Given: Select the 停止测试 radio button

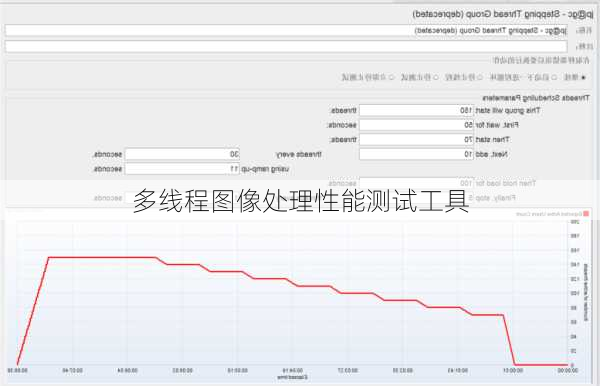Looking at the screenshot, I should [x=435, y=77].
